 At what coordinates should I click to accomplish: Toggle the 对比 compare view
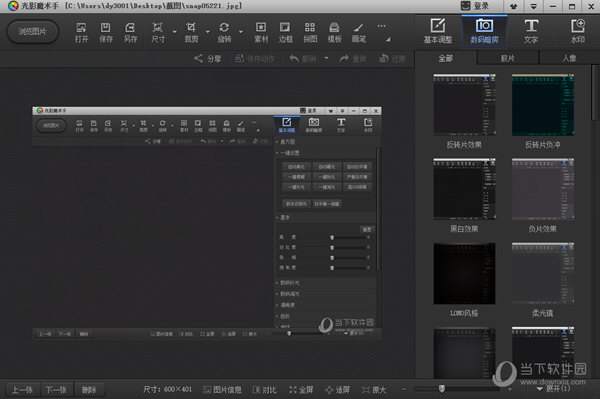click(x=264, y=389)
